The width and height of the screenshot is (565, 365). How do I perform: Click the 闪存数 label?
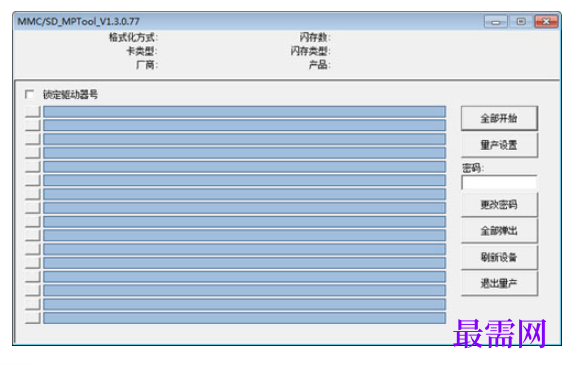pos(315,37)
